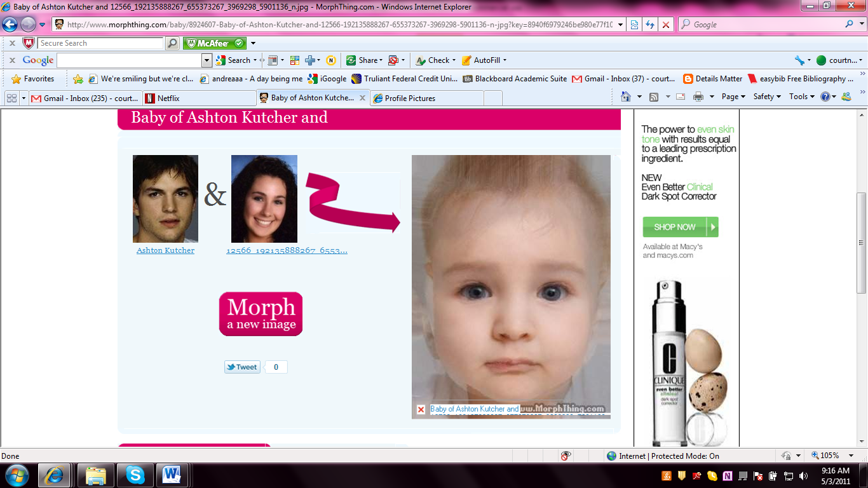Open Windows Explorer folder in taskbar

click(x=95, y=475)
